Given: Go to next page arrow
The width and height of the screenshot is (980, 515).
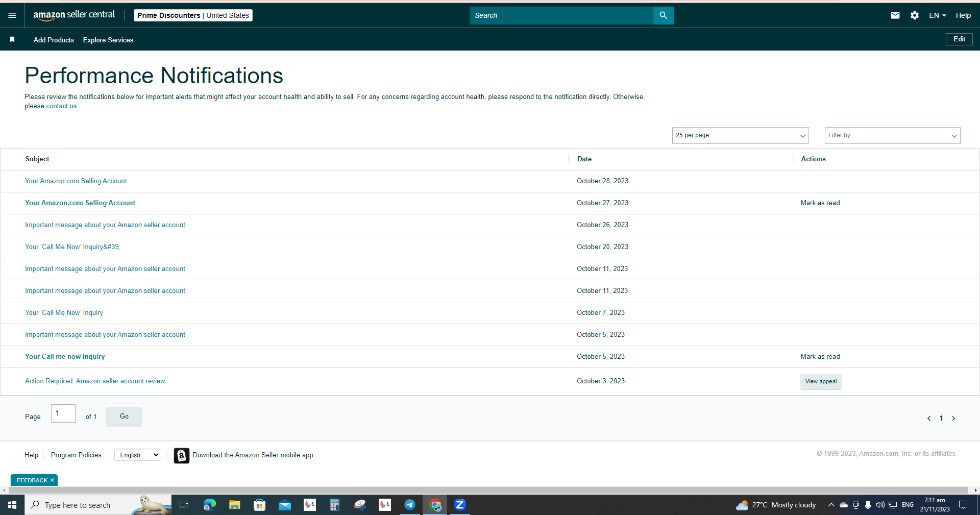Looking at the screenshot, I should (953, 419).
